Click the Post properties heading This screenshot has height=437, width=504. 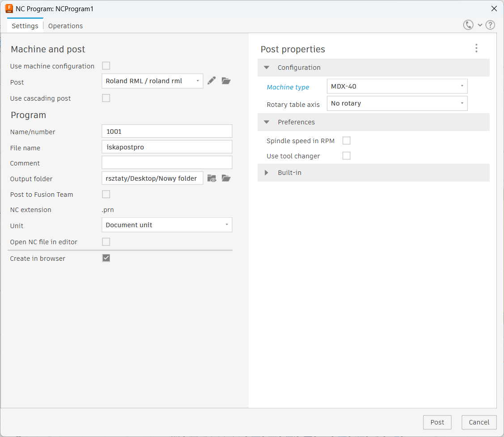[293, 49]
